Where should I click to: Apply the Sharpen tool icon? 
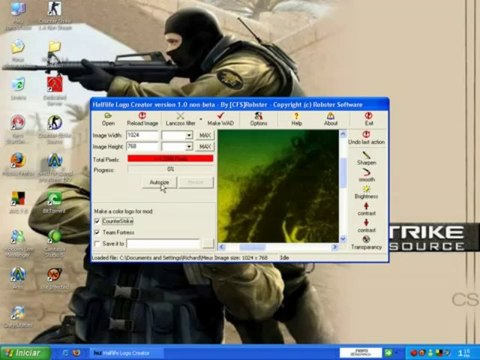point(366,158)
